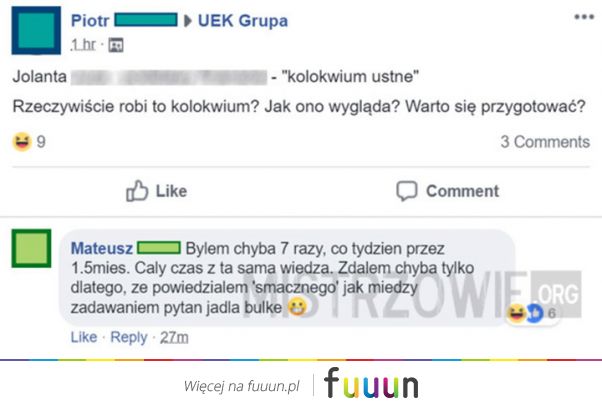Open the 1 hr post timestamp
602x404 pixels.
83,45
